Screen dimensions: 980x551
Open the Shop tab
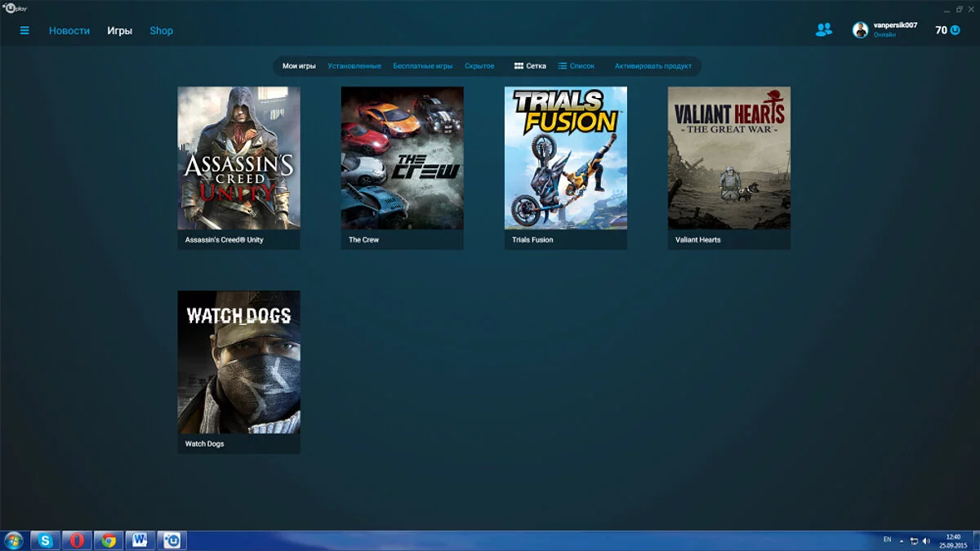pos(161,30)
